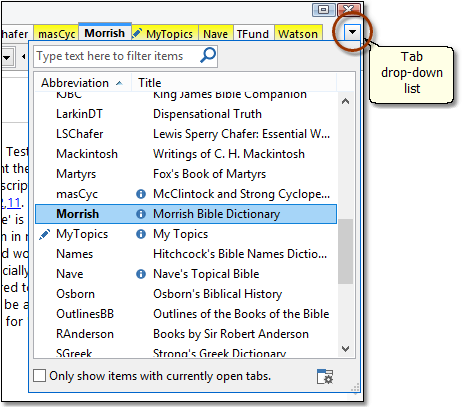462x409 pixels.
Task: Select Osborn's Biblical History row
Action: [x=186, y=294]
